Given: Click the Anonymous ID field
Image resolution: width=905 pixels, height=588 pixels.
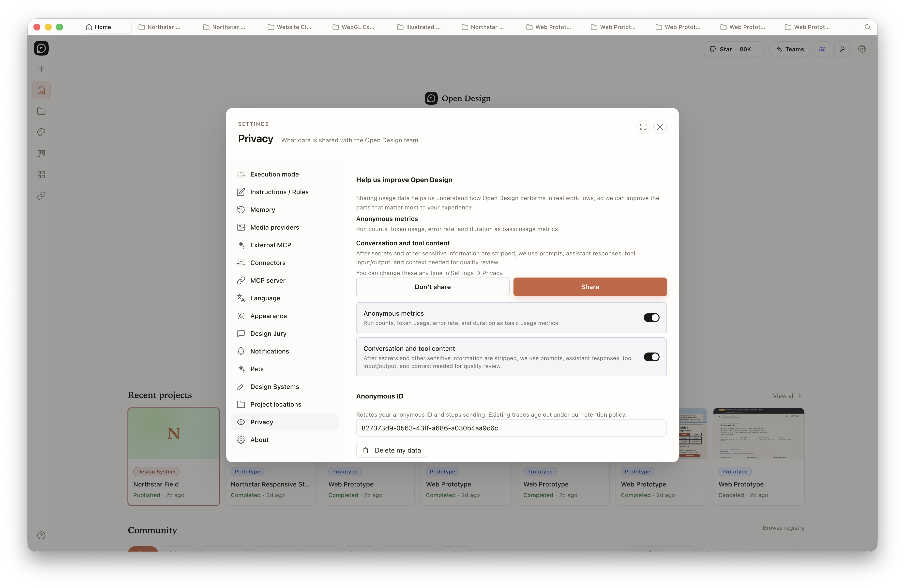Looking at the screenshot, I should coord(512,428).
